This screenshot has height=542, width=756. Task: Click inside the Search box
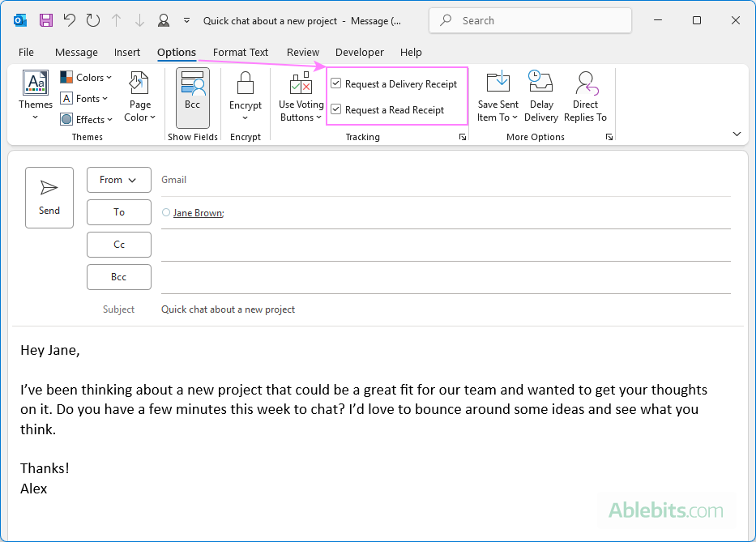(x=529, y=20)
